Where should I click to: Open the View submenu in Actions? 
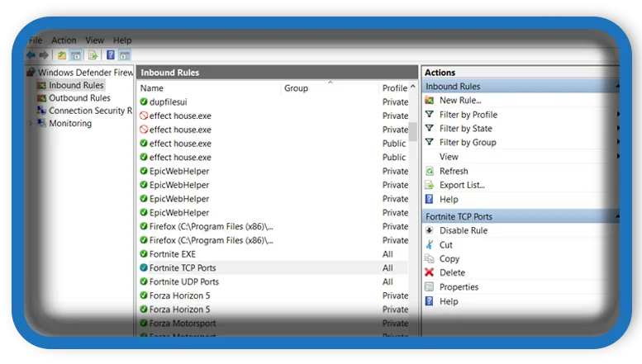(449, 157)
